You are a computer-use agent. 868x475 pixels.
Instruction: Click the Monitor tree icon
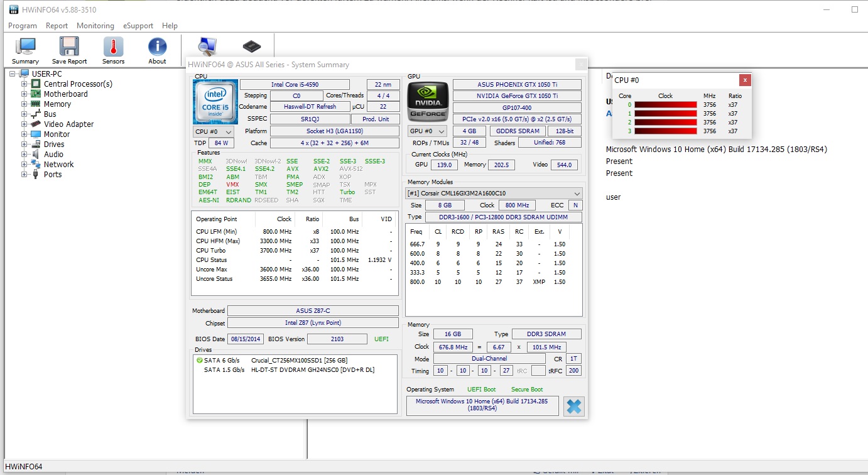(x=36, y=134)
